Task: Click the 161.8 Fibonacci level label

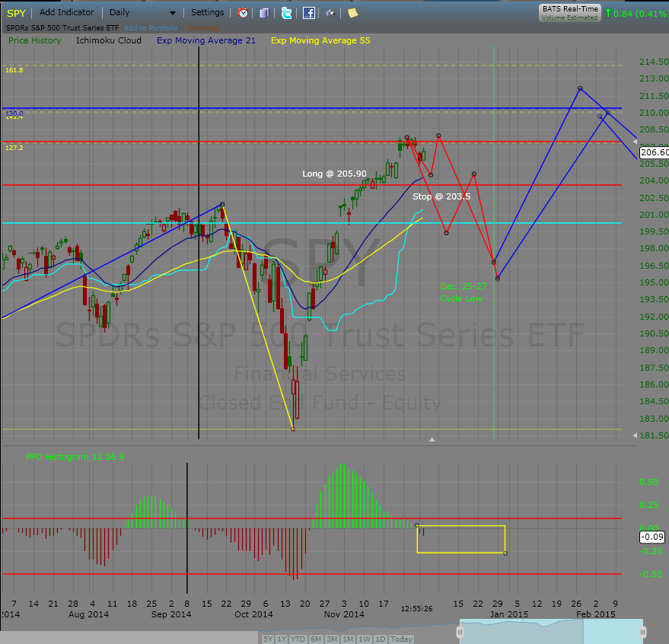Action: pyautogui.click(x=14, y=70)
